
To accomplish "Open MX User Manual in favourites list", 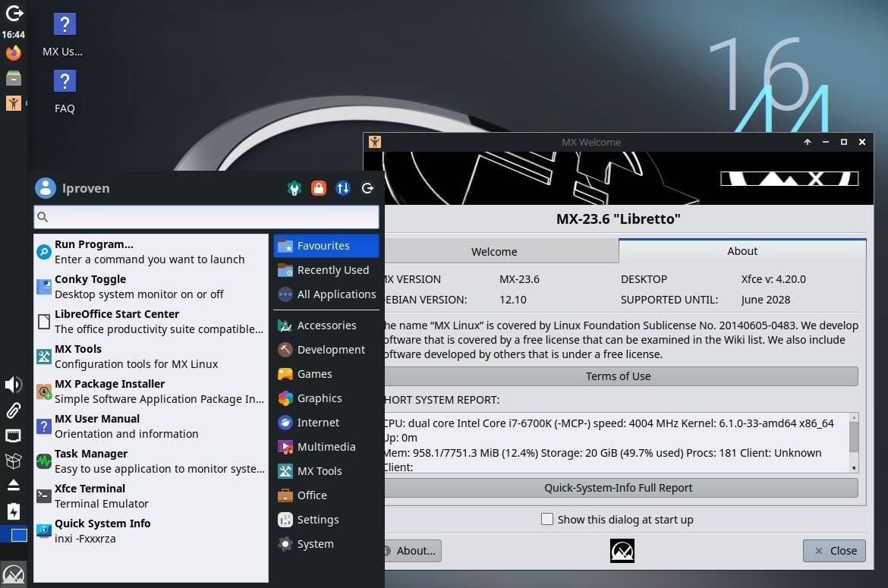I will coord(150,426).
